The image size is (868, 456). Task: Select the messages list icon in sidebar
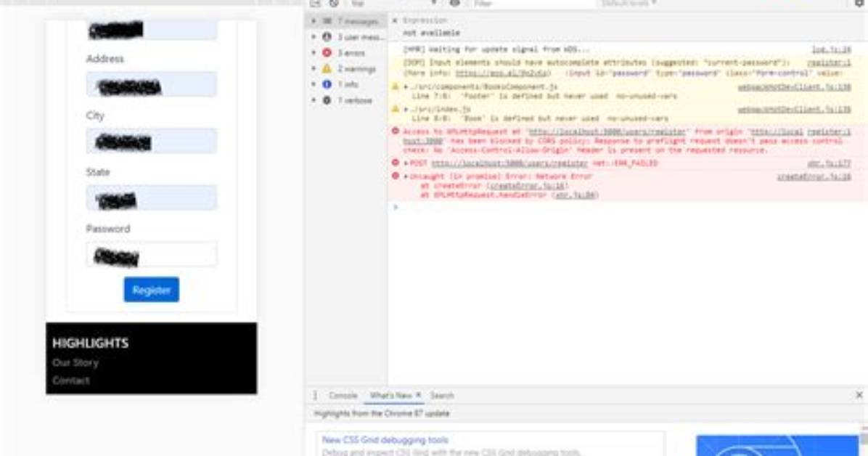point(327,21)
